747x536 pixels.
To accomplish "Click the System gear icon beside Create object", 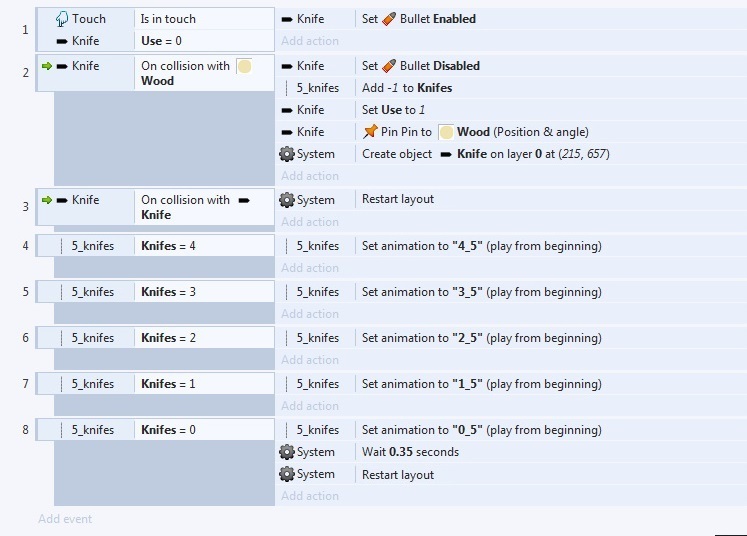I will click(287, 154).
